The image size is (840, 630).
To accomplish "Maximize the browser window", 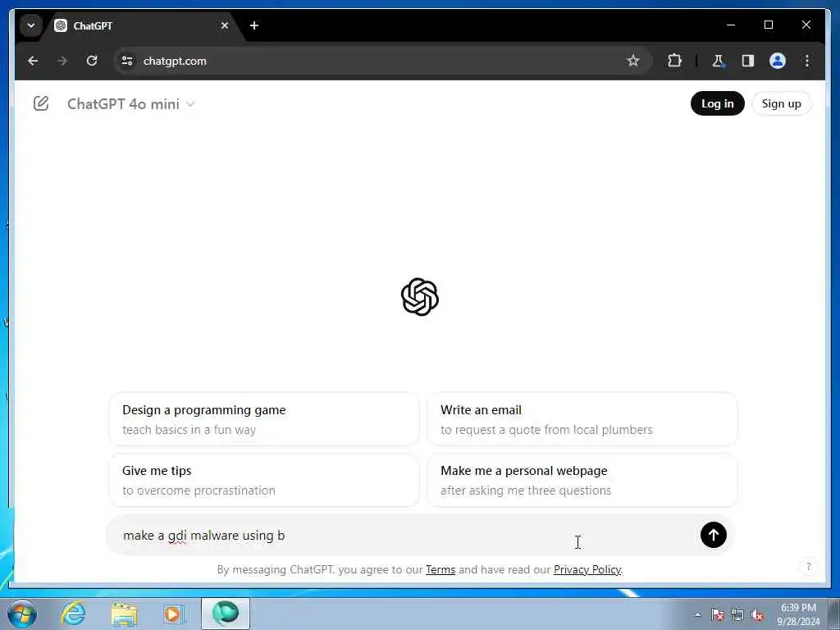I will 768,25.
